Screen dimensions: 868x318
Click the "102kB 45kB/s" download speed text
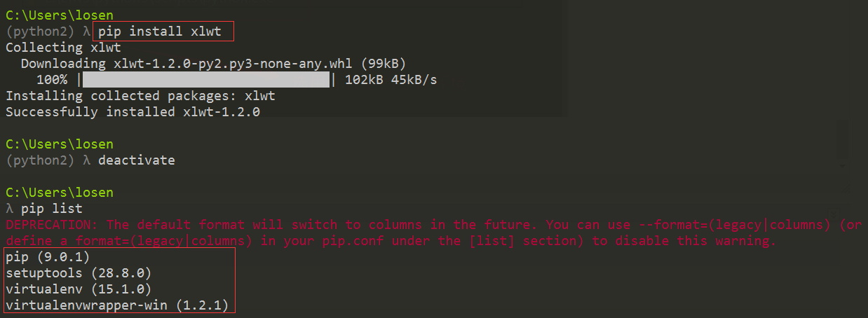391,80
